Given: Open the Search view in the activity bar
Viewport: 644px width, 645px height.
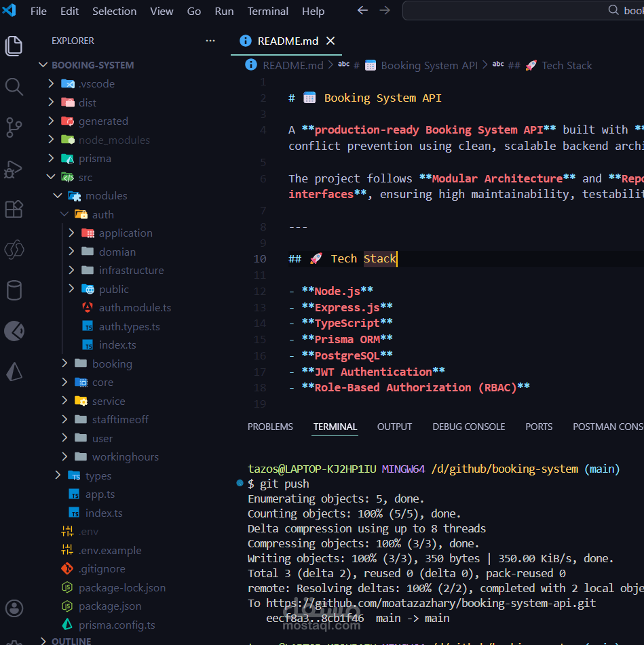Looking at the screenshot, I should (x=14, y=87).
